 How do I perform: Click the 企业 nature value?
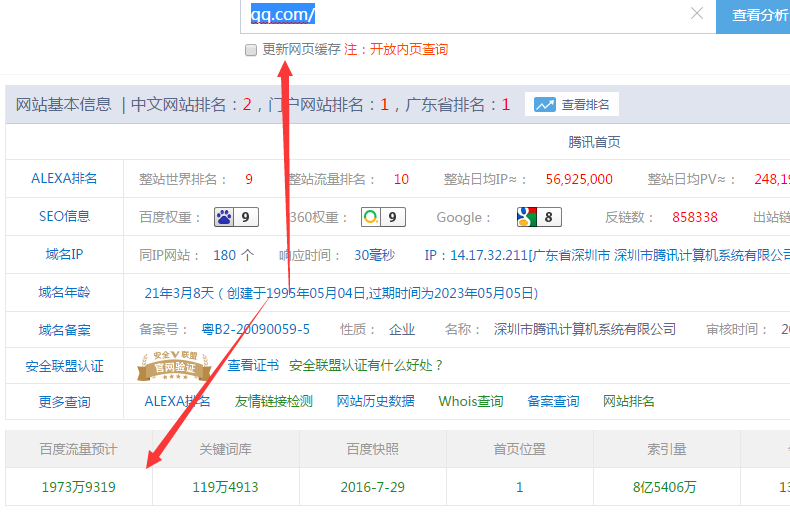pos(402,330)
